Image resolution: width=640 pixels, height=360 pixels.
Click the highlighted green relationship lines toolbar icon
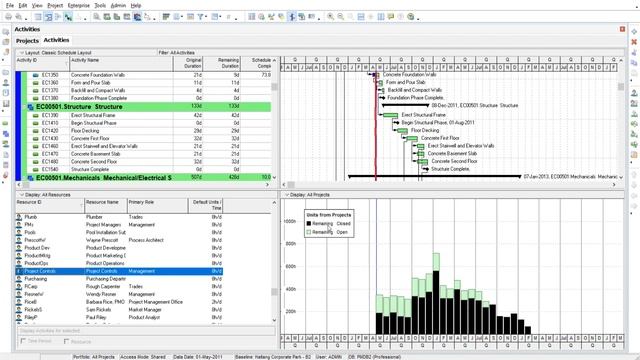pos(68,17)
